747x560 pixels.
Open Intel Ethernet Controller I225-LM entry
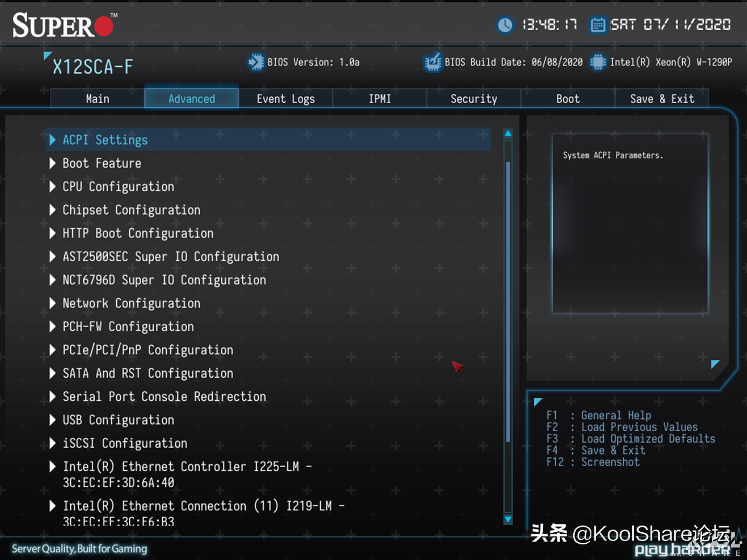(187, 467)
